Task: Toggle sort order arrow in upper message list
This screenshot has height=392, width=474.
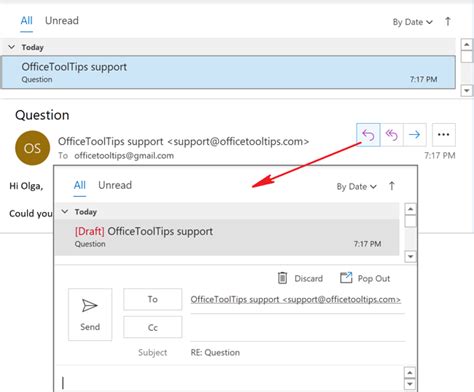Action: [x=448, y=22]
